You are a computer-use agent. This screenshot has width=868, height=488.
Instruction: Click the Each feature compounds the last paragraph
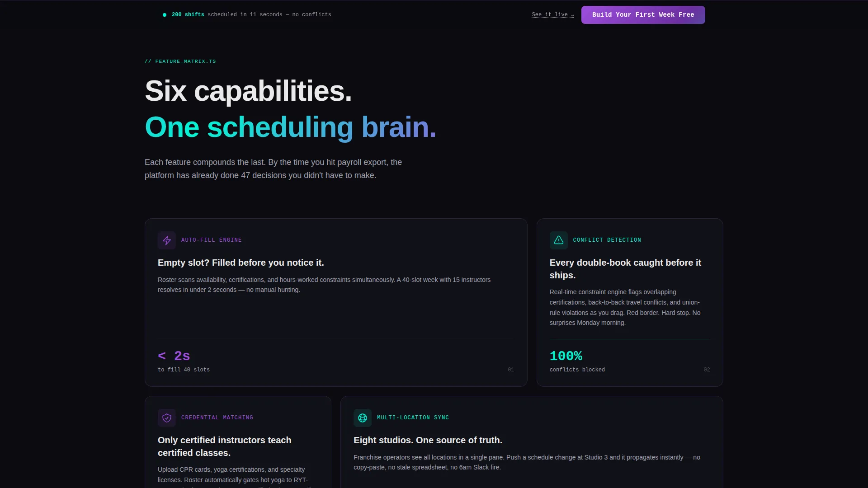point(273,169)
